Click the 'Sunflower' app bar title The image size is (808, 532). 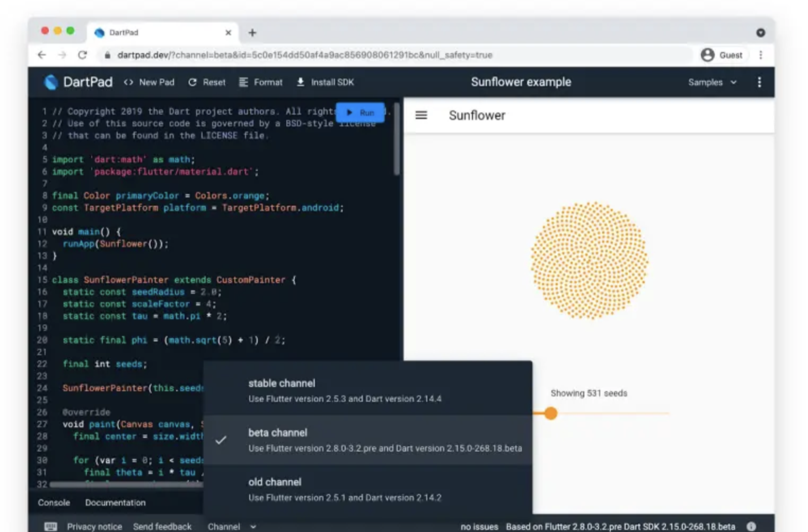pyautogui.click(x=477, y=115)
